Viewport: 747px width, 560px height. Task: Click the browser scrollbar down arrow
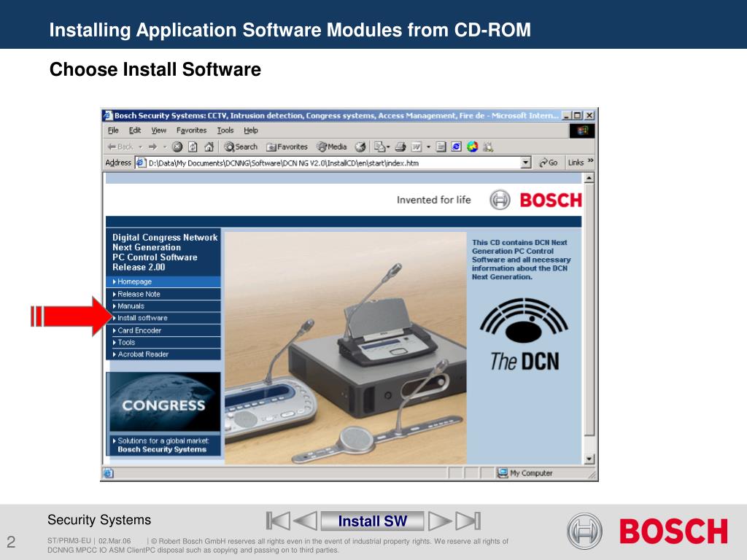589,459
